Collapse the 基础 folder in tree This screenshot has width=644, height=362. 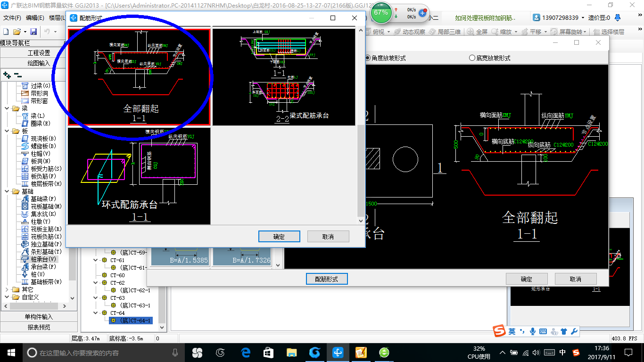(7, 191)
